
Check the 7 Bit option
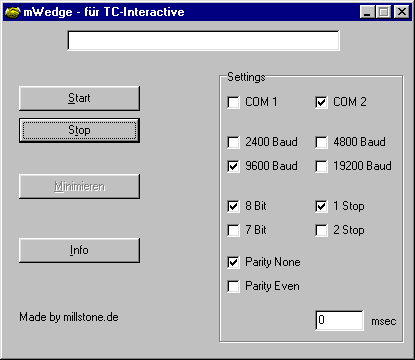[233, 230]
